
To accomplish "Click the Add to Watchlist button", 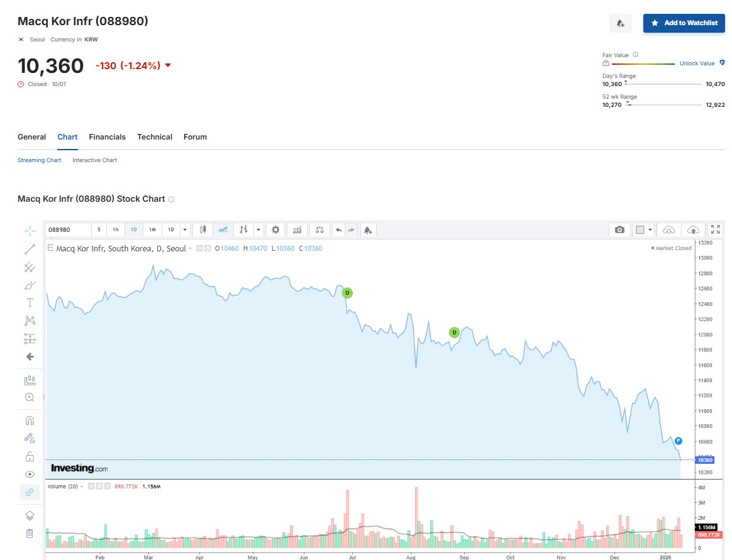I will point(684,23).
